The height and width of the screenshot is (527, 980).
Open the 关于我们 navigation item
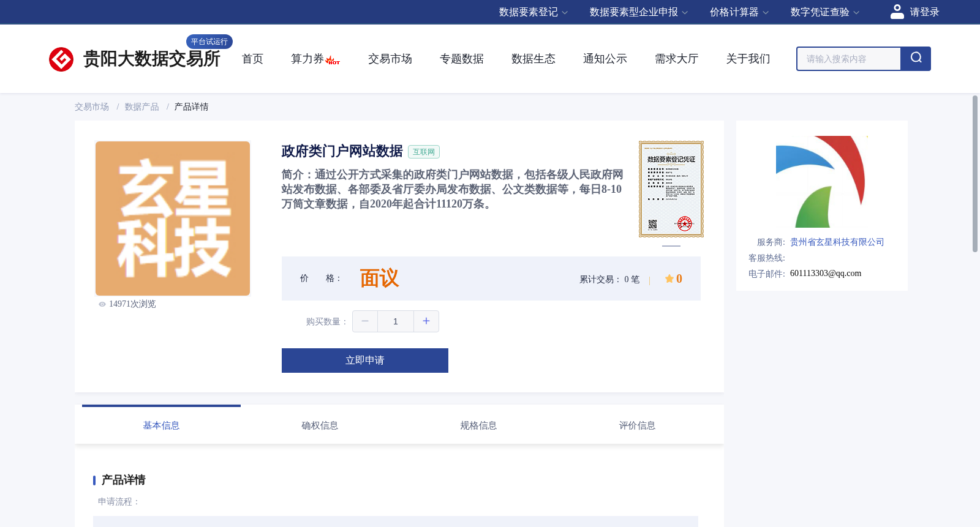[x=748, y=59]
